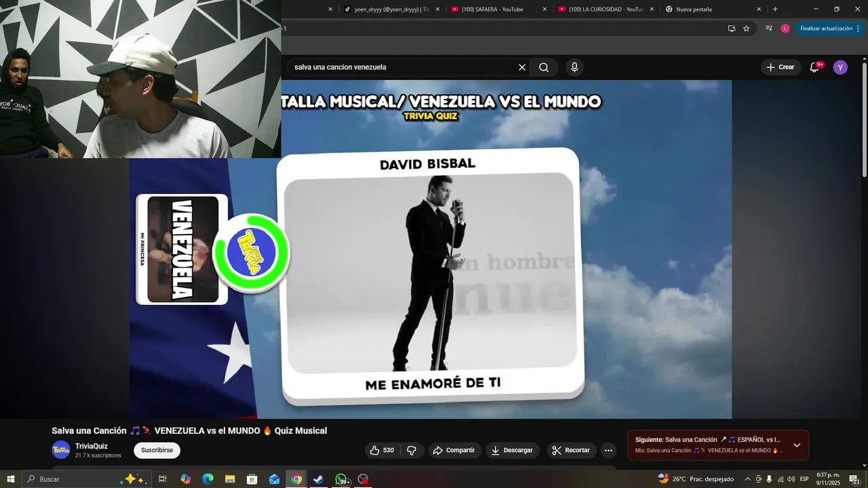Close the SAFAERA YouTube tab
This screenshot has width=868, height=488.
click(545, 9)
